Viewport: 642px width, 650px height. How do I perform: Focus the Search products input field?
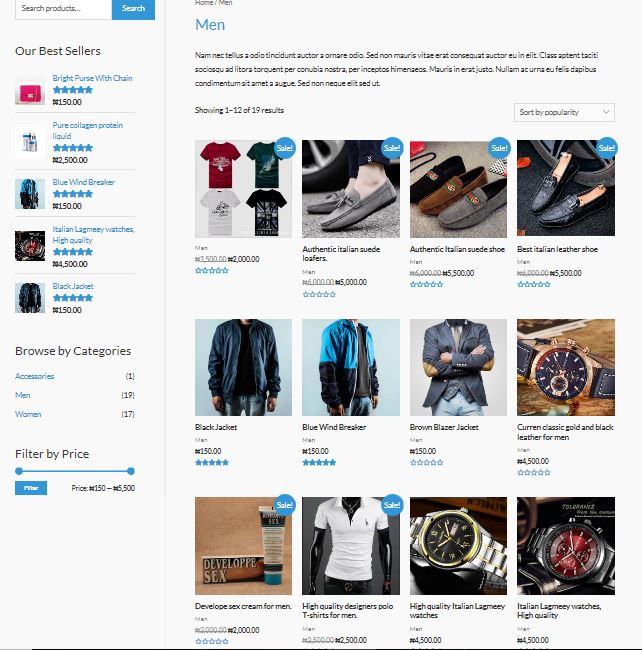click(63, 8)
